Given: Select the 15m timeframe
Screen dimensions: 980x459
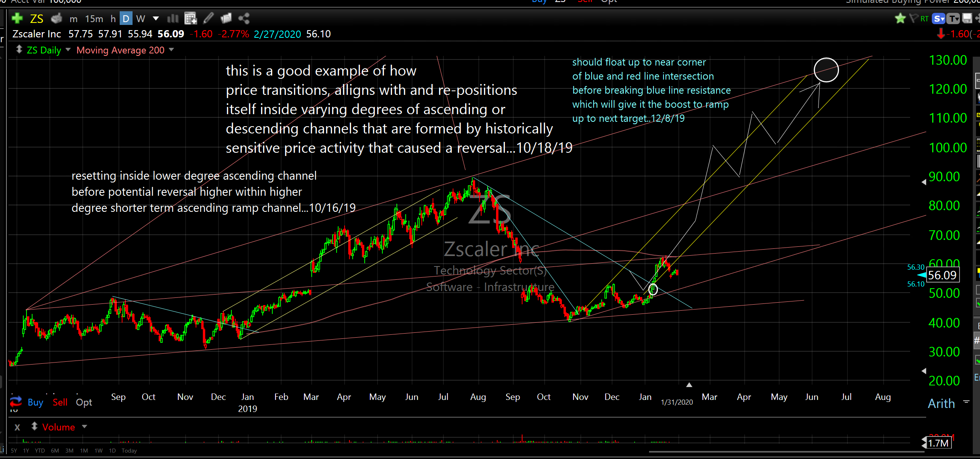Looking at the screenshot, I should click(94, 18).
